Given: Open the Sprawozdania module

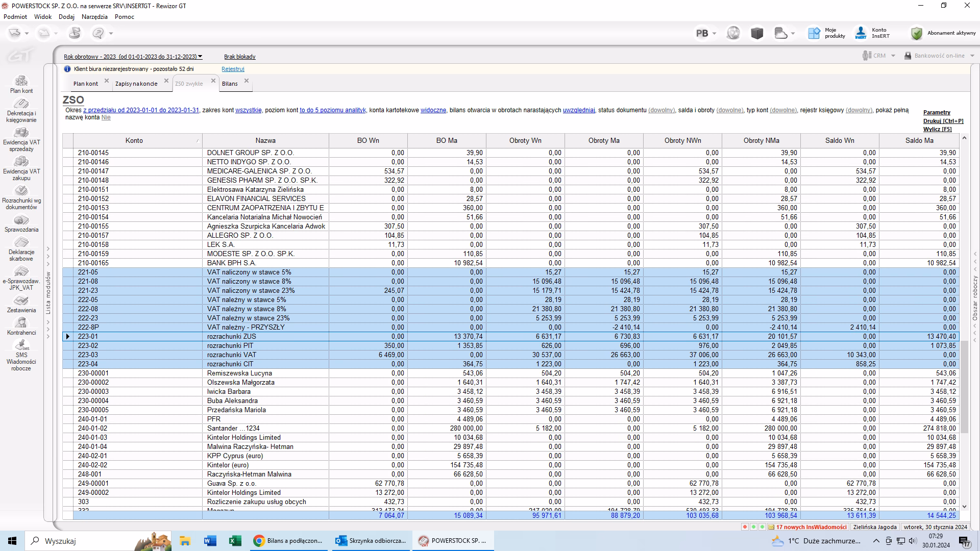Looking at the screenshot, I should tap(21, 224).
